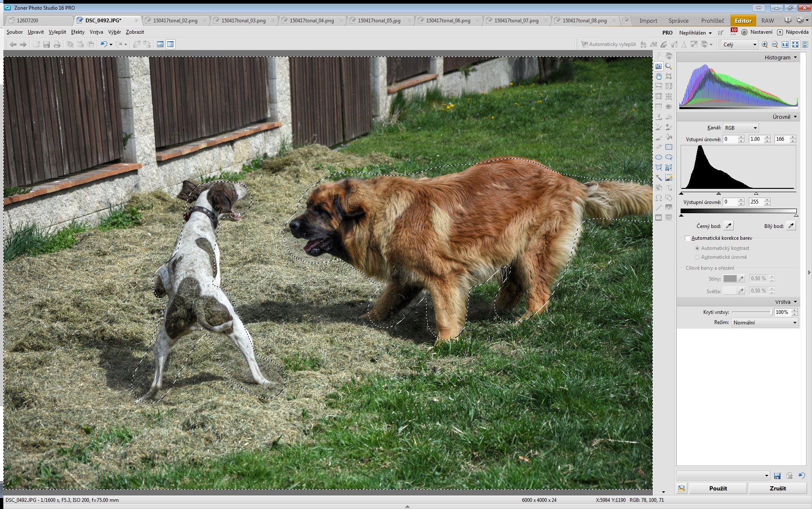Click the Použít button
Screen dimensions: 812x509
tap(718, 488)
